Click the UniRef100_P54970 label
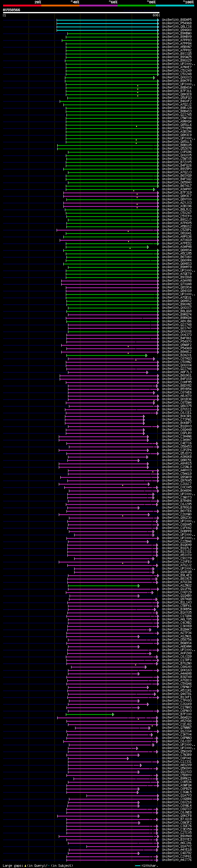Image resolution: width=197 pixels, height=868 pixels. [x=177, y=341]
